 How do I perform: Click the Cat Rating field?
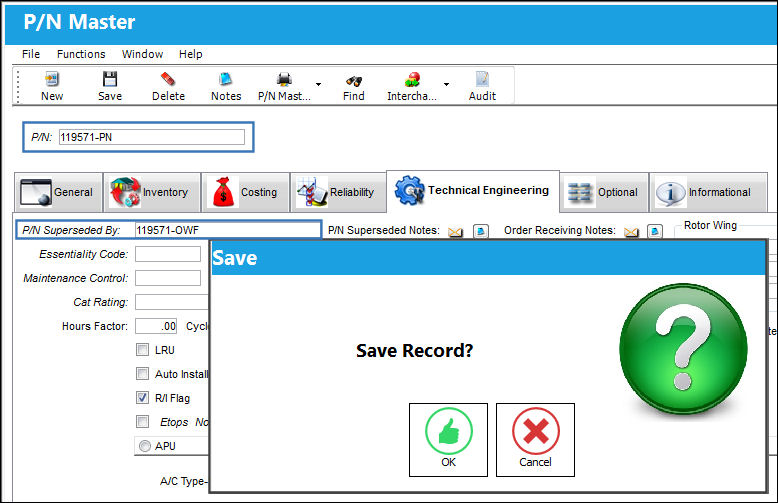tap(172, 302)
